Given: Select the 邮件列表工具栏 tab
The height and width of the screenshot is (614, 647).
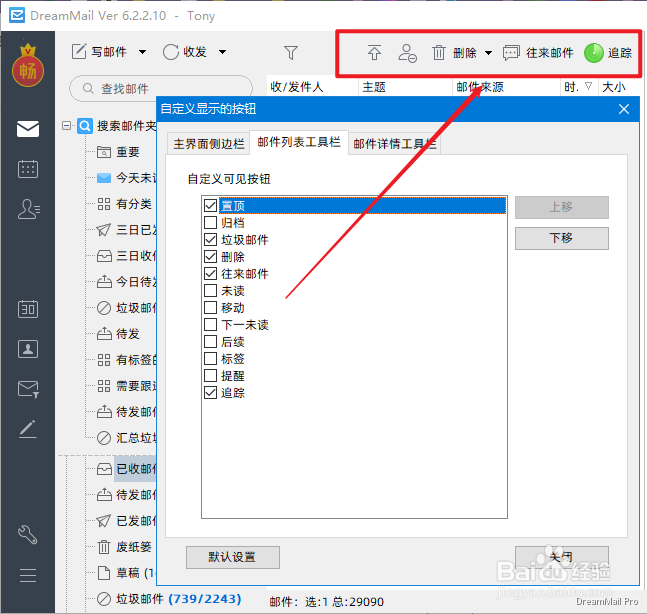Looking at the screenshot, I should (299, 142).
